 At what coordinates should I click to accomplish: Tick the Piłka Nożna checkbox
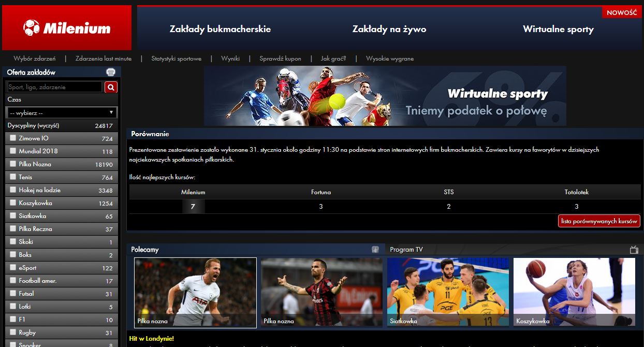[x=12, y=164]
